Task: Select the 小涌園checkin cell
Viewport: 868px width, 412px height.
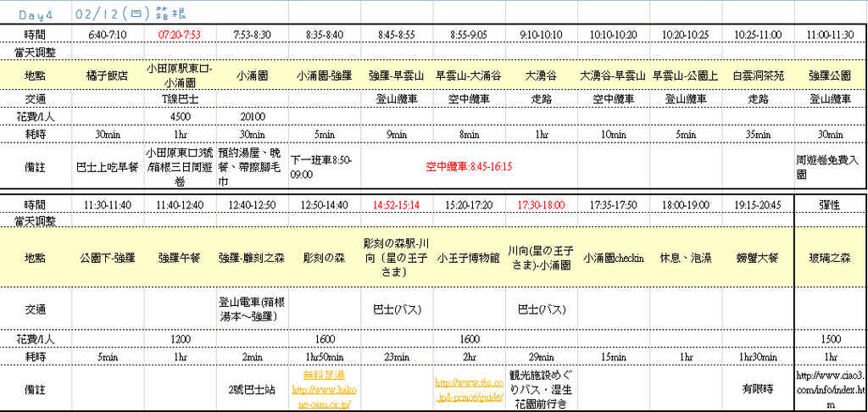Action: tap(614, 258)
